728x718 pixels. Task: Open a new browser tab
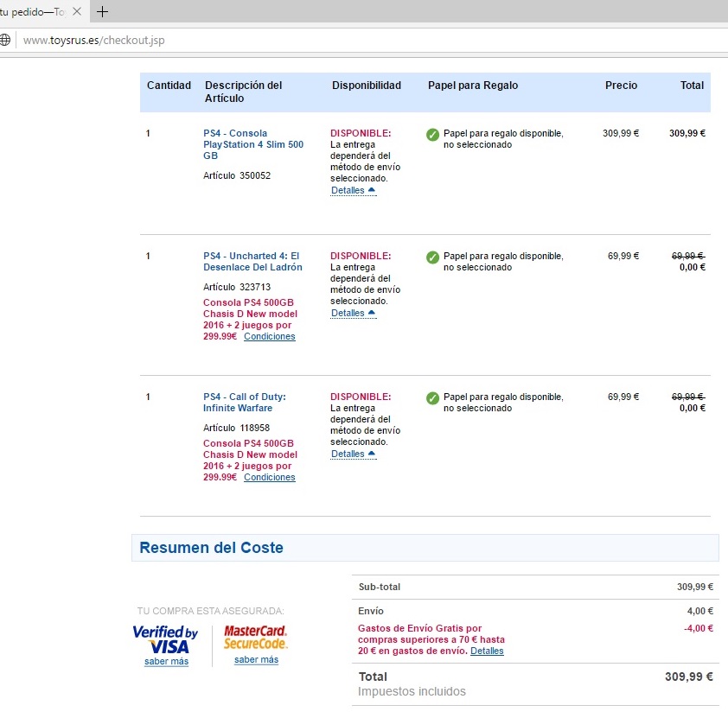click(x=103, y=12)
